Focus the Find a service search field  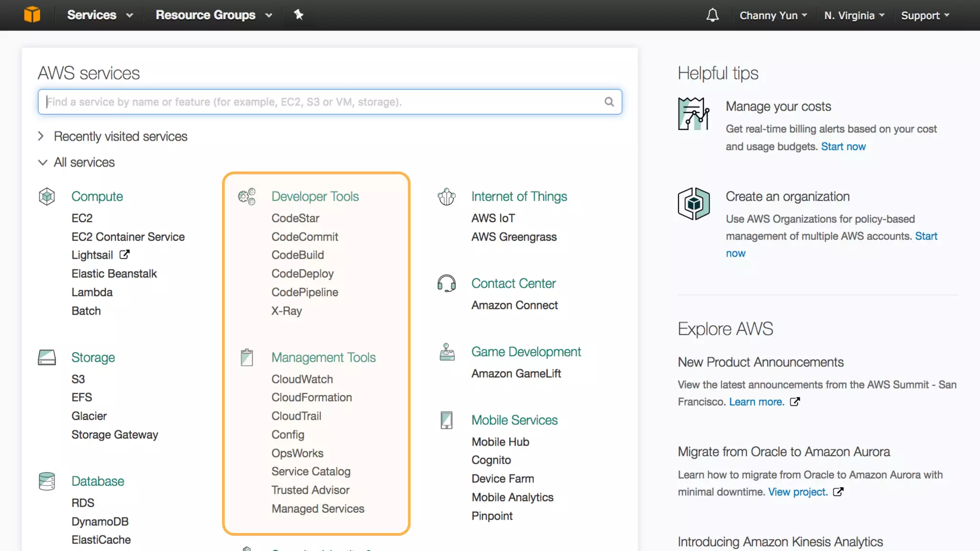[x=321, y=102]
